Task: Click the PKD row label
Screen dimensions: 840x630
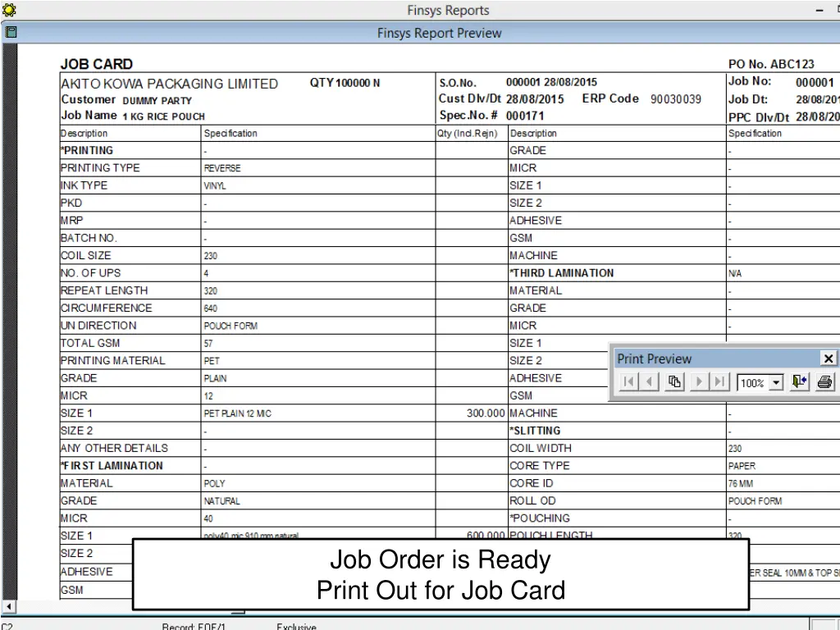Action: (71, 203)
